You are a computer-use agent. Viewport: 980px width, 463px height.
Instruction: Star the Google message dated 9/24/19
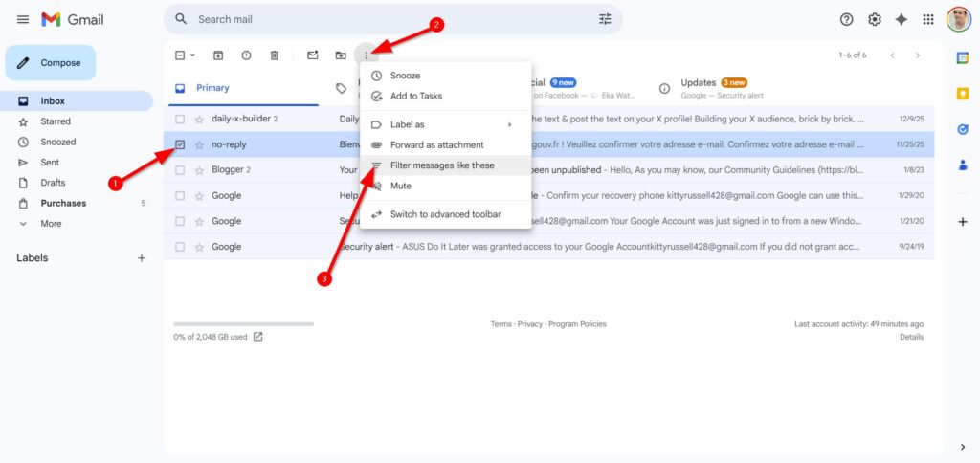[x=199, y=247]
